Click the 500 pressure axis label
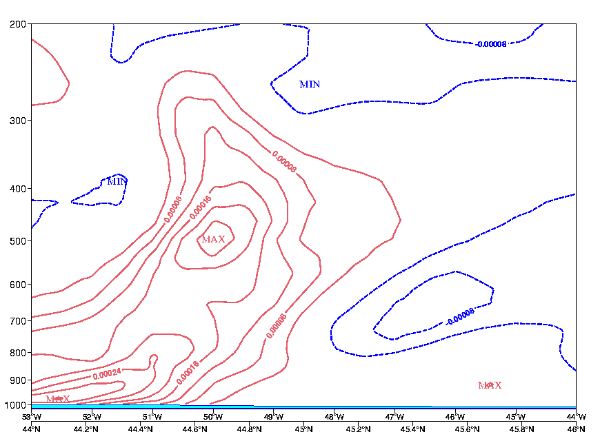This screenshot has width=600, height=441. pyautogui.click(x=16, y=241)
